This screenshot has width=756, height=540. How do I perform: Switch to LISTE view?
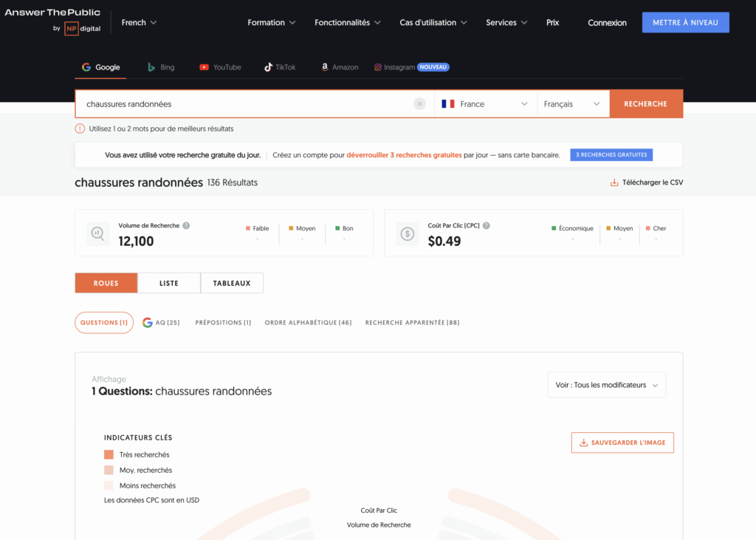pos(169,283)
